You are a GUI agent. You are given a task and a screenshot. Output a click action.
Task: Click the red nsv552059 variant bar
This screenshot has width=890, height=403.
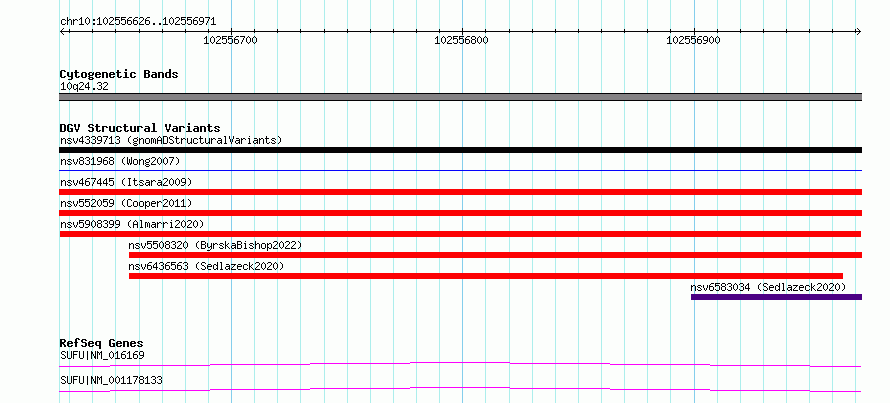460,213
